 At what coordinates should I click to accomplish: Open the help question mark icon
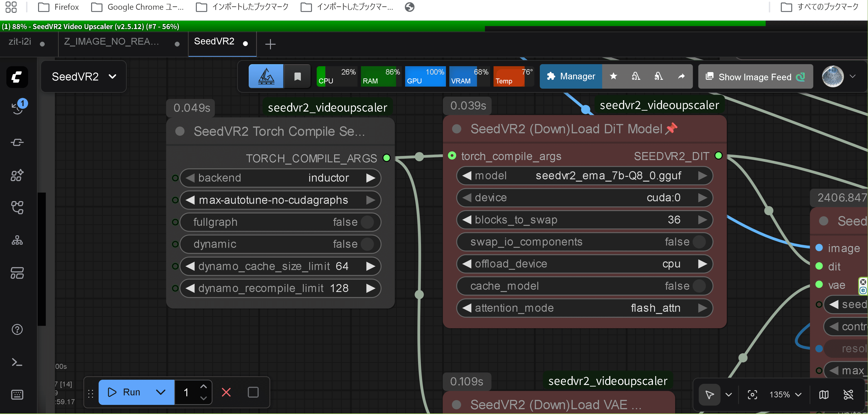click(17, 329)
